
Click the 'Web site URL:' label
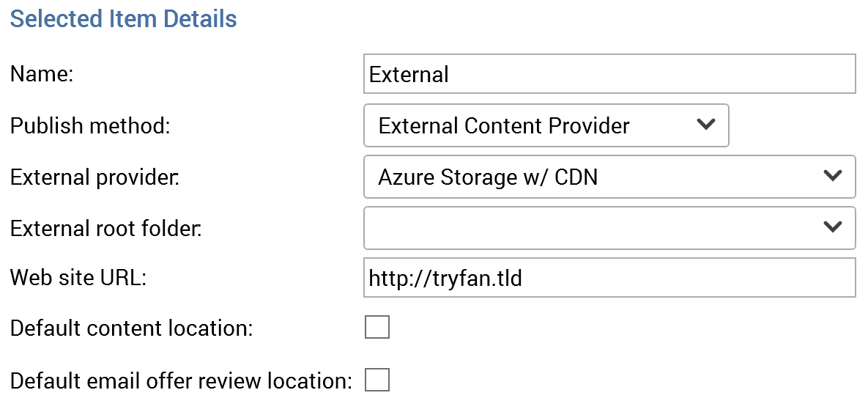click(78, 279)
